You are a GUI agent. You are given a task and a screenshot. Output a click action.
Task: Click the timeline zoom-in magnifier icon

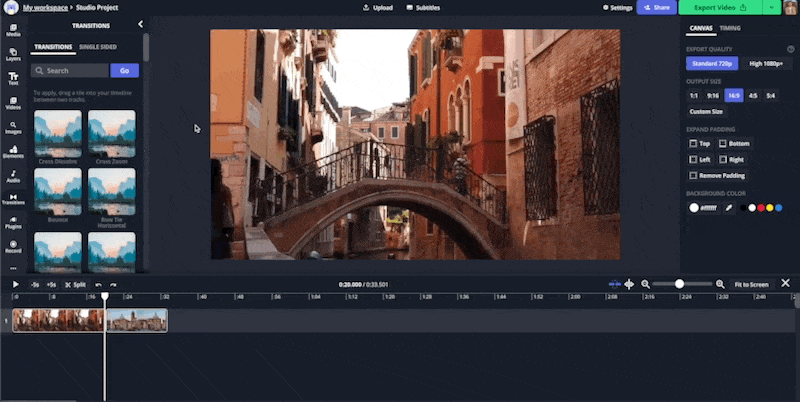pos(720,285)
